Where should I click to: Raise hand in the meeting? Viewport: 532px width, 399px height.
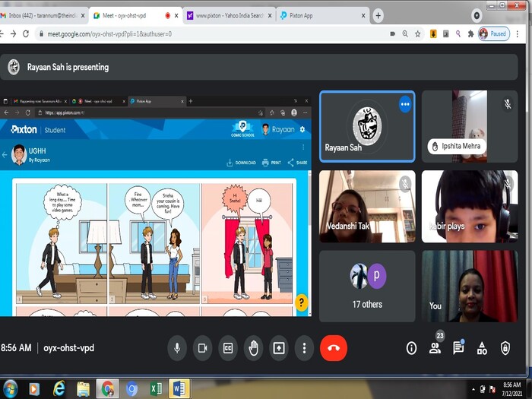(x=253, y=348)
